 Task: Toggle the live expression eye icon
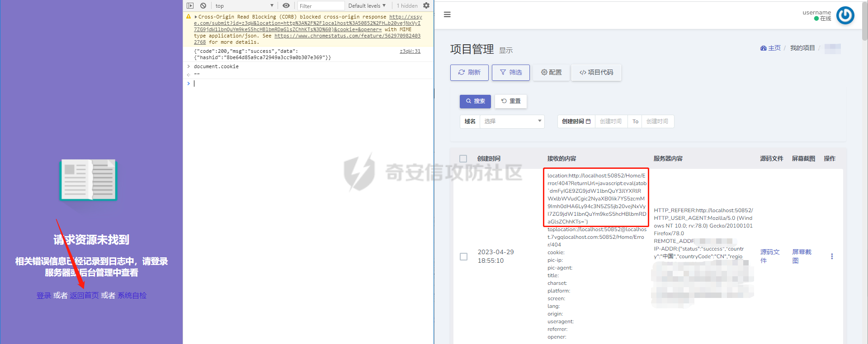286,6
